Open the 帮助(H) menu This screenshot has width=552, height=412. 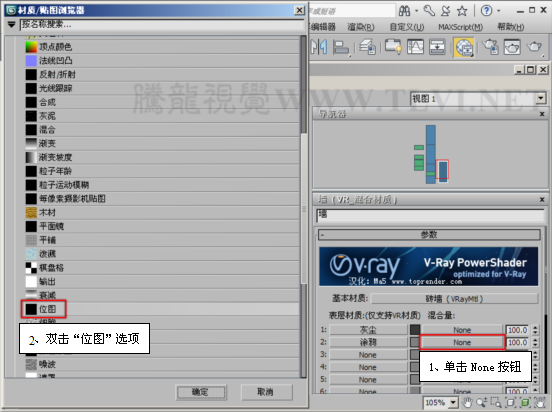(510, 27)
